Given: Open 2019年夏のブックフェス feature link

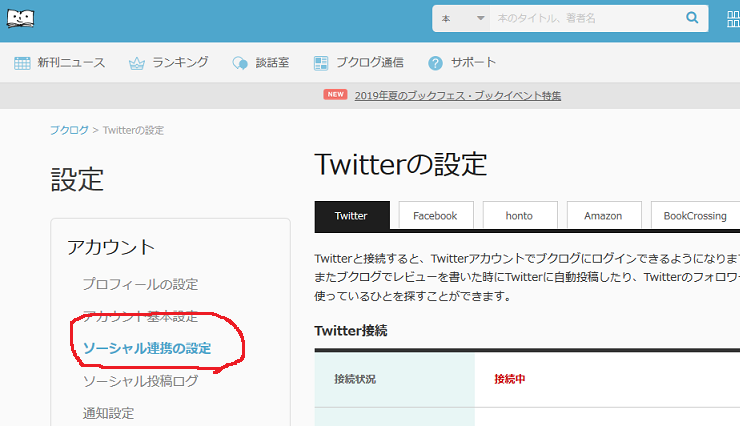Looking at the screenshot, I should [x=458, y=96].
